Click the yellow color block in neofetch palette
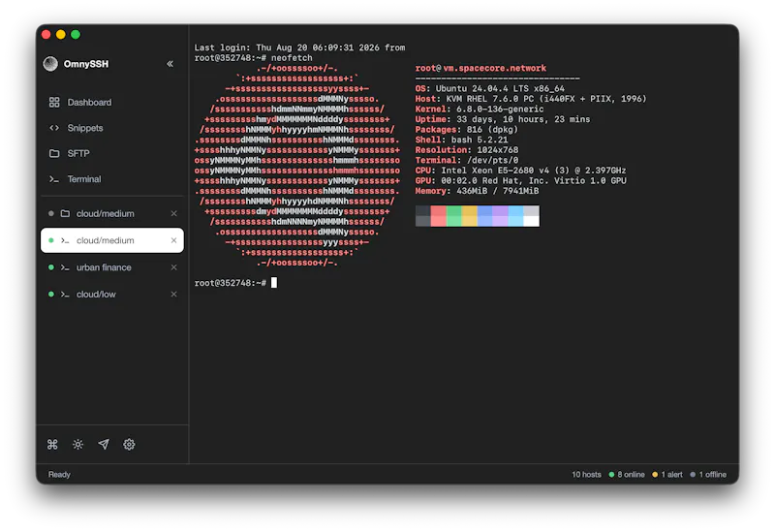Image resolution: width=775 pixels, height=532 pixels. pyautogui.click(x=470, y=216)
